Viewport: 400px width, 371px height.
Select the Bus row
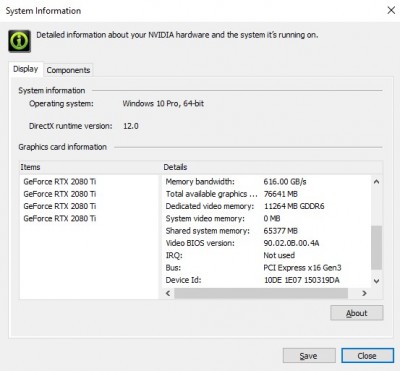pos(267,268)
